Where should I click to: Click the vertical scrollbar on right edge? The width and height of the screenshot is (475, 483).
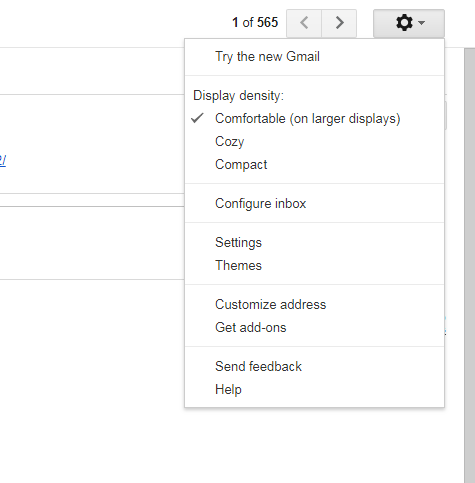pyautogui.click(x=470, y=265)
